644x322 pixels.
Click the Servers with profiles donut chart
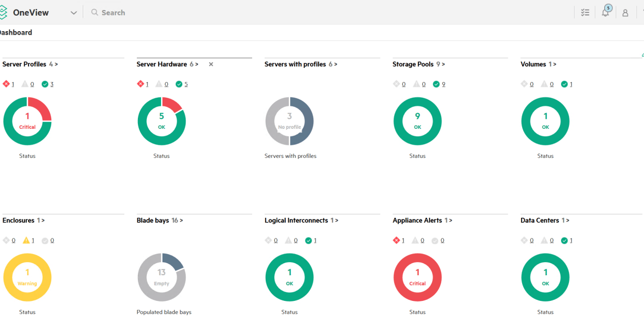(289, 121)
